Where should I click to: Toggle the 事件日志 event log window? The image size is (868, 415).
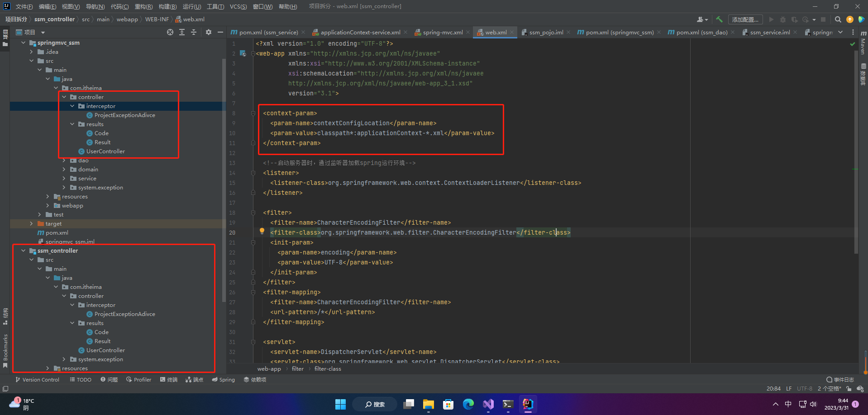(x=840, y=380)
